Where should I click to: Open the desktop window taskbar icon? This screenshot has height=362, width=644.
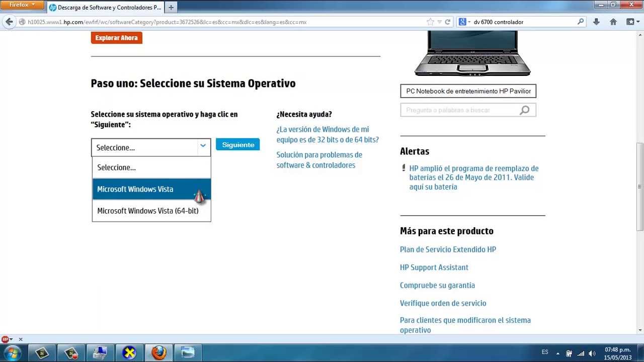[188, 353]
